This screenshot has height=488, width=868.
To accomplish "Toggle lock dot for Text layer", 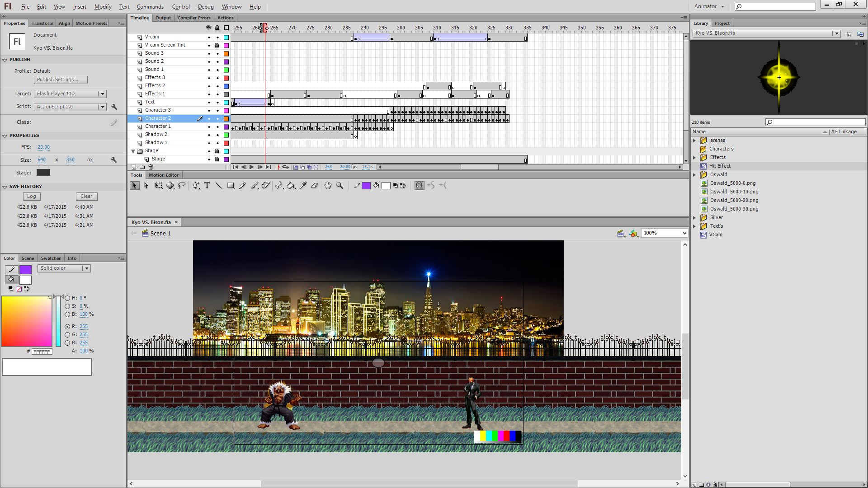I will [217, 103].
